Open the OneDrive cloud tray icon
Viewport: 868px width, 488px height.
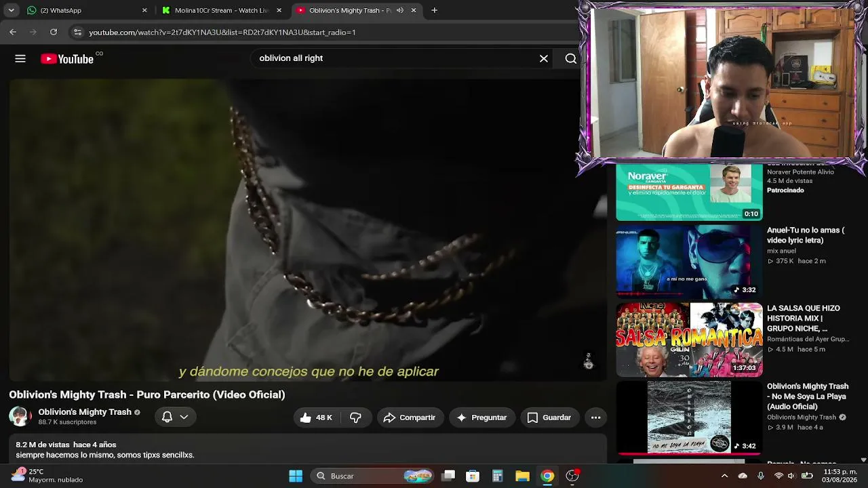tap(743, 476)
